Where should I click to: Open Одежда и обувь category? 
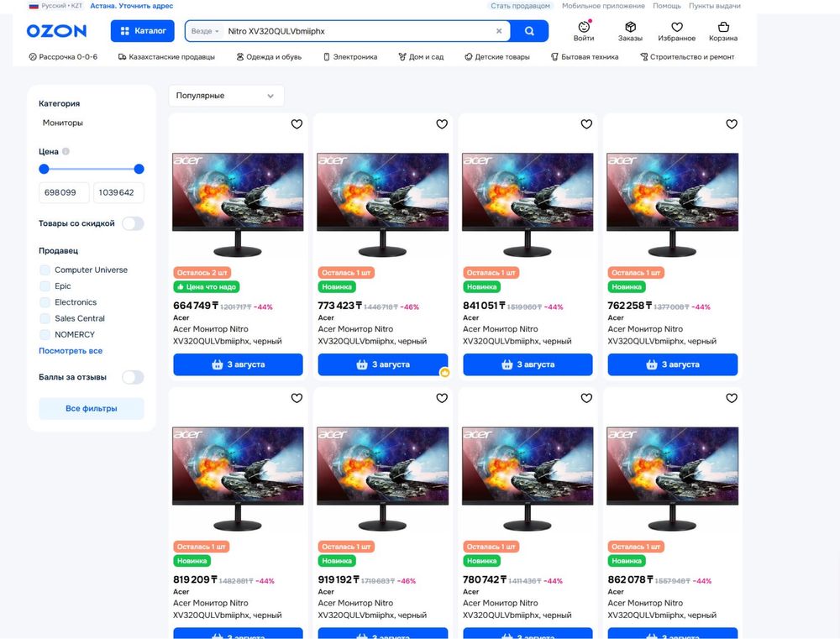[x=269, y=57]
